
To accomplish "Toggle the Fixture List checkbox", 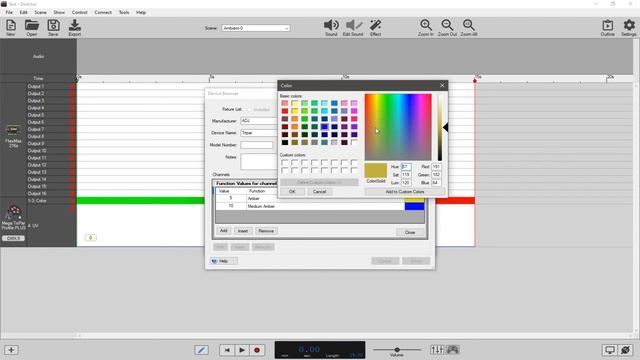I will pyautogui.click(x=249, y=109).
